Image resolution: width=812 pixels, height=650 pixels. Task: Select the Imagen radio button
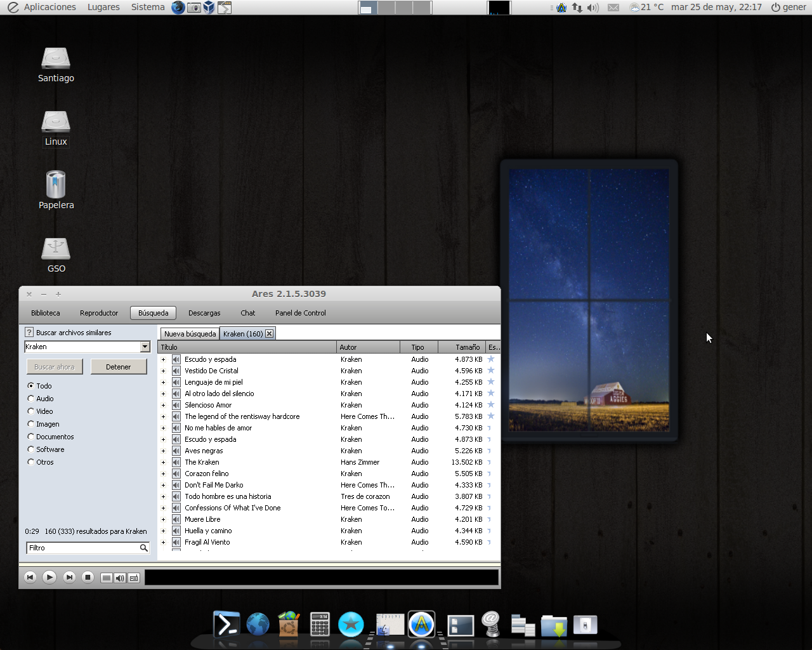30,424
